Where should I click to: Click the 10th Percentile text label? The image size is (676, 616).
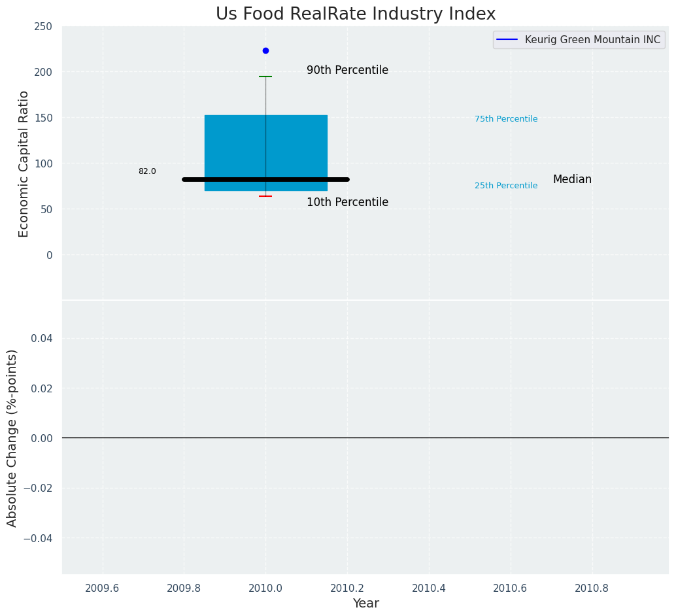347,202
